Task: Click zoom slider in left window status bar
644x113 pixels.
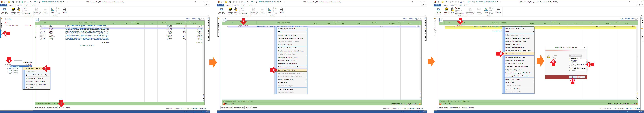Action: pyautogui.click(x=194, y=112)
